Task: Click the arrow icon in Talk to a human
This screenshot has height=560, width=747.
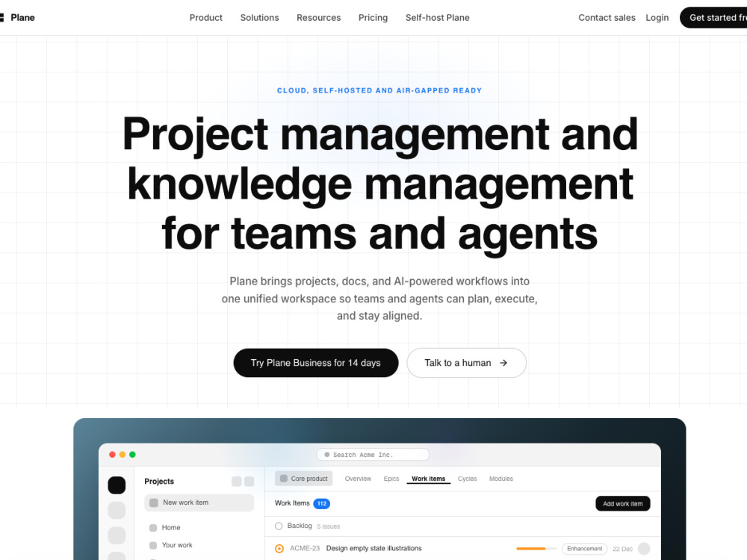Action: pyautogui.click(x=503, y=363)
